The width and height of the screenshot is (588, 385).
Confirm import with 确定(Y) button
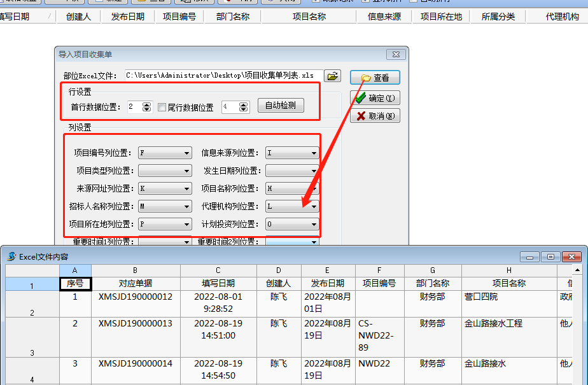(375, 98)
